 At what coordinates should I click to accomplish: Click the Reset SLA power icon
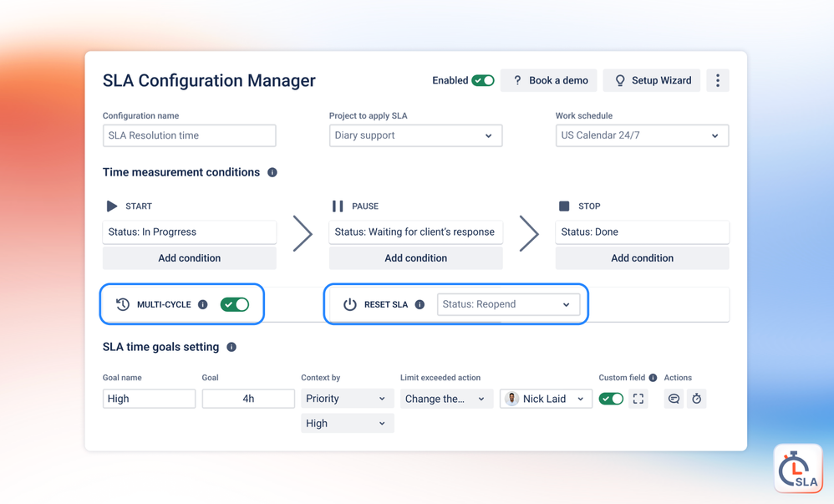pyautogui.click(x=350, y=304)
